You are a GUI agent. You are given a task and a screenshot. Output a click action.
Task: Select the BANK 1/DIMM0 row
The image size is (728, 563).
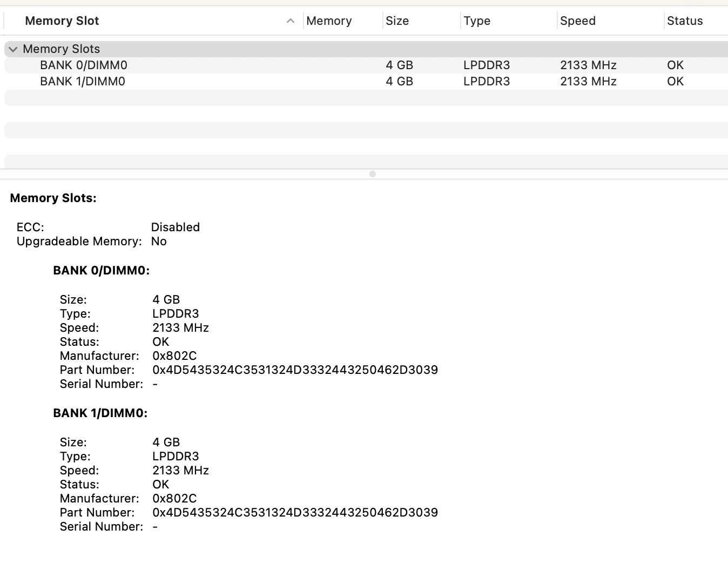(366, 82)
